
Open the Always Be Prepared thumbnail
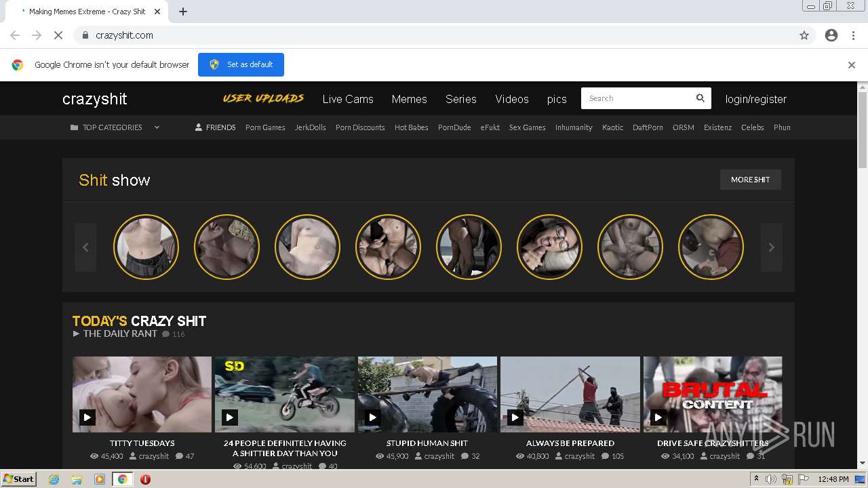tap(570, 394)
